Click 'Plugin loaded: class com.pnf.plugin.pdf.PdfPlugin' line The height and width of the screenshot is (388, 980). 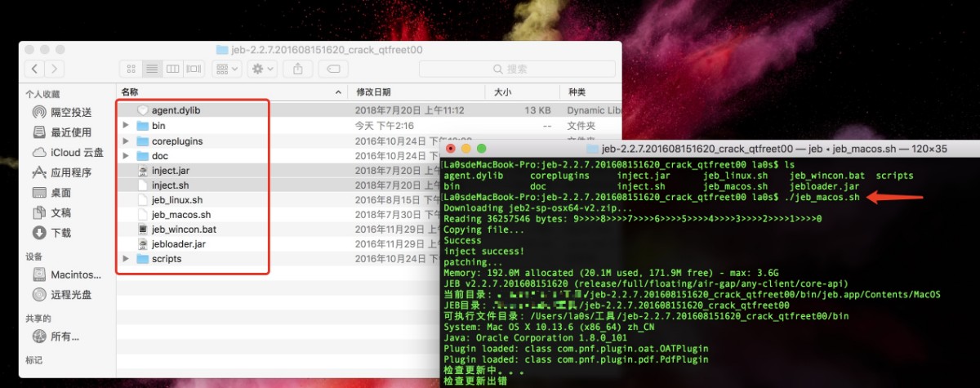576,359
